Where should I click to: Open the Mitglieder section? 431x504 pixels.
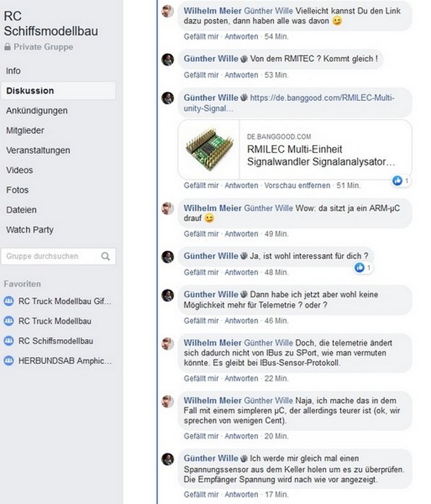tap(25, 130)
